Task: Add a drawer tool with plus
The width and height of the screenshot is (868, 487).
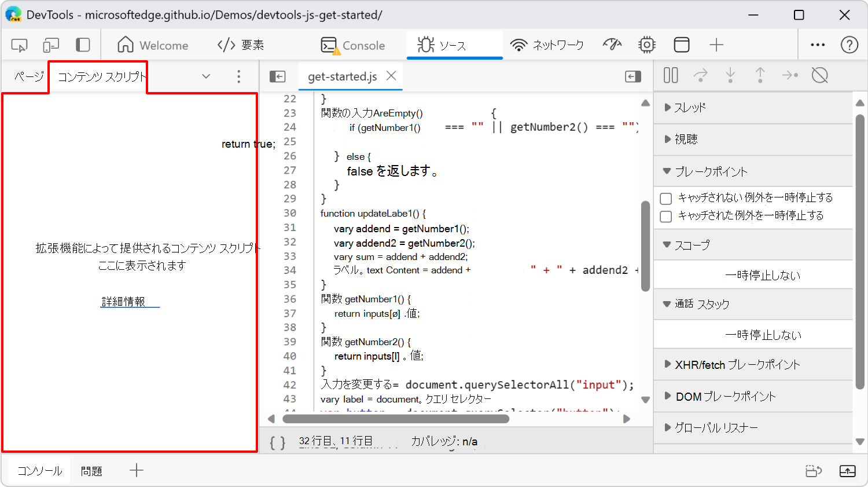Action: click(137, 470)
